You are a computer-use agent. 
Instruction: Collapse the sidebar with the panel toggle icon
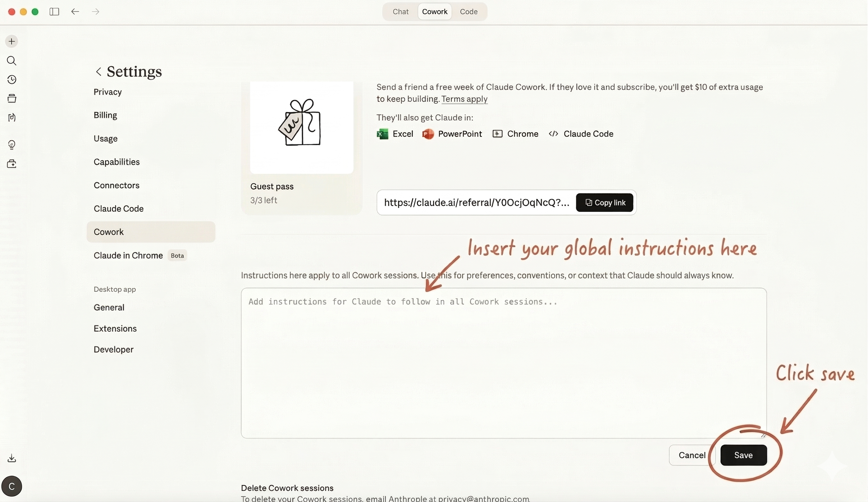[54, 12]
